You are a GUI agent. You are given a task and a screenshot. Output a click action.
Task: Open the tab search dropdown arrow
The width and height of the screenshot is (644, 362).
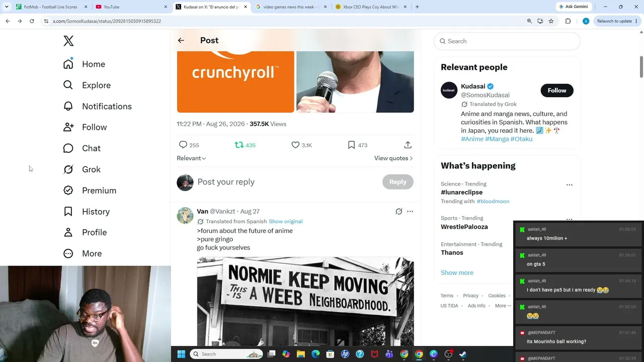pos(7,7)
